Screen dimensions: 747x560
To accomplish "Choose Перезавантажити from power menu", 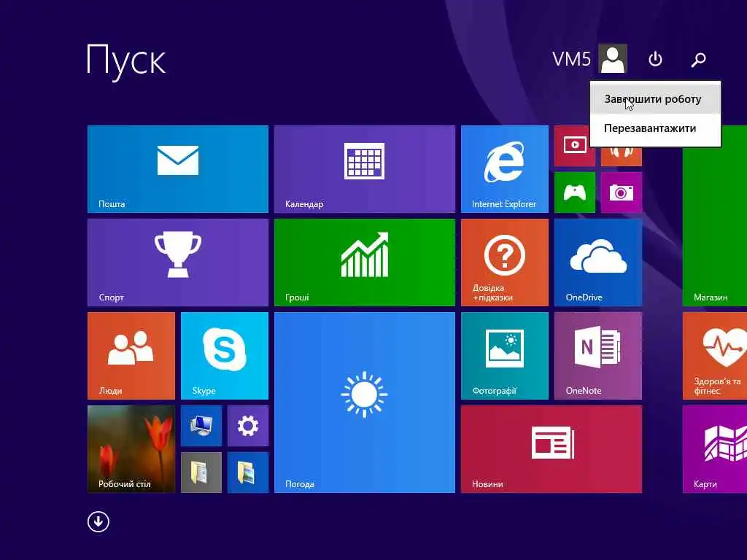I will [x=655, y=128].
